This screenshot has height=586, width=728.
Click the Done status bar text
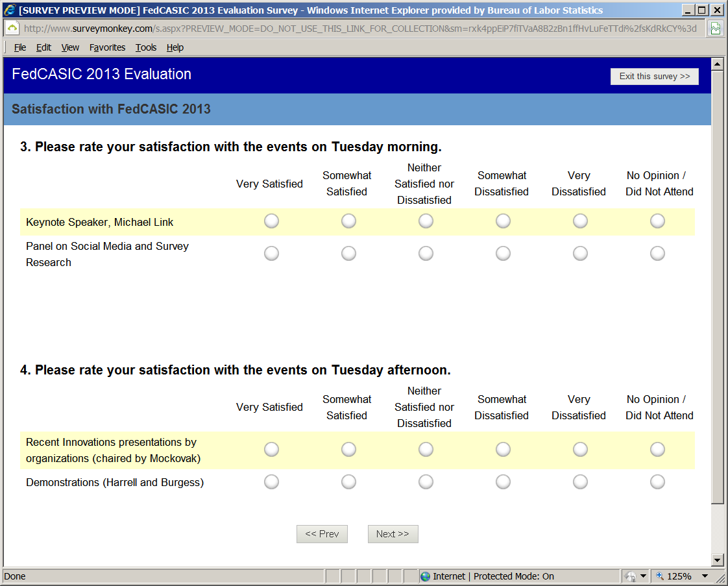(15, 576)
